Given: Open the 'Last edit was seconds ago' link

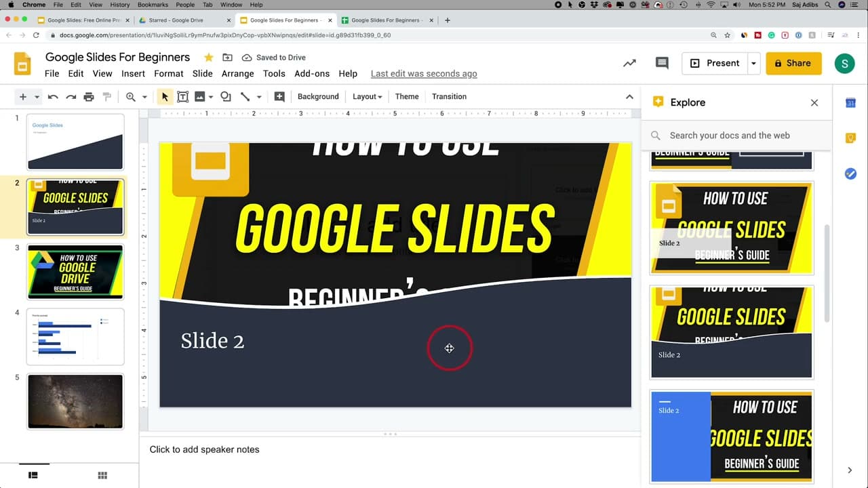Looking at the screenshot, I should (424, 74).
